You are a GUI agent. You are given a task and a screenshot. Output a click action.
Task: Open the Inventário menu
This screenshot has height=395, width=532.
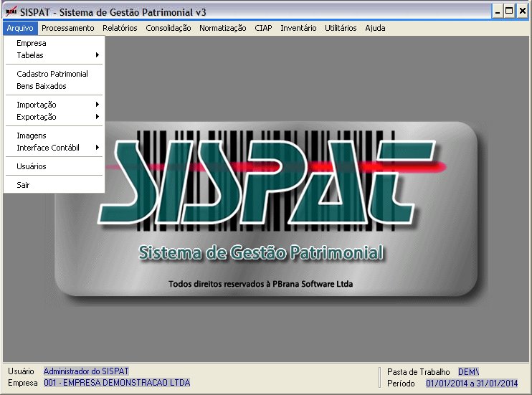pos(298,28)
